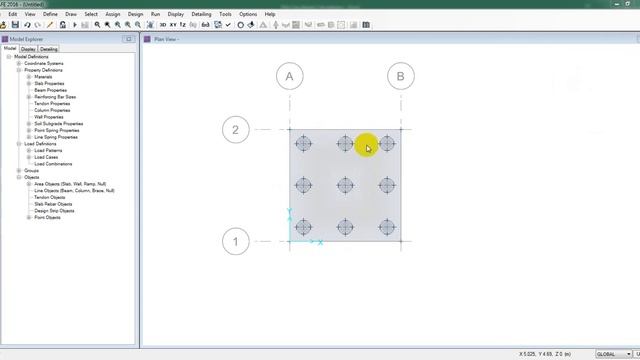Viewport: 640px width, 360px height.
Task: Open the Options menu
Action: tap(248, 14)
